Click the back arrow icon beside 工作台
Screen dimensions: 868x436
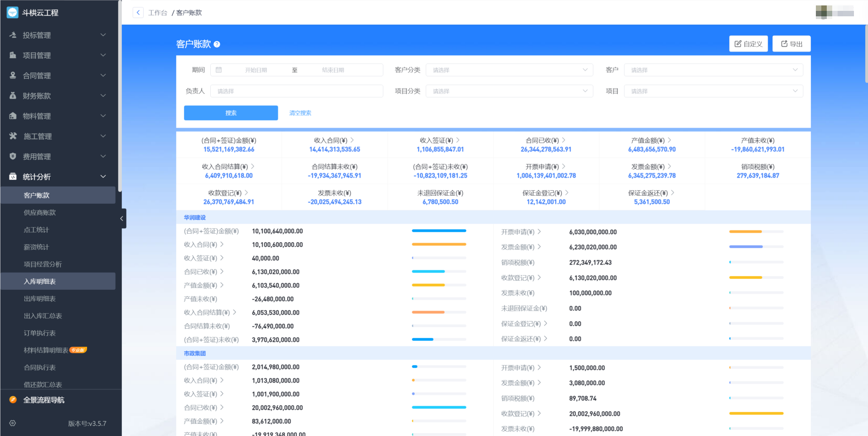click(x=138, y=13)
